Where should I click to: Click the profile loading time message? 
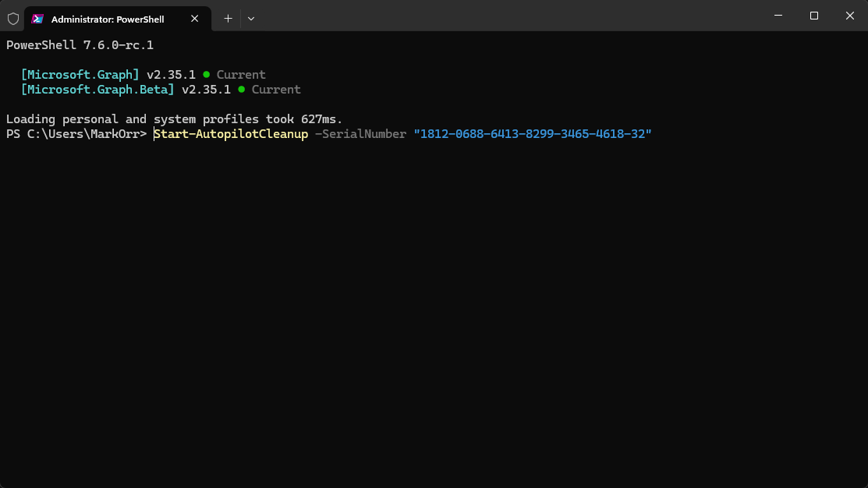174,119
